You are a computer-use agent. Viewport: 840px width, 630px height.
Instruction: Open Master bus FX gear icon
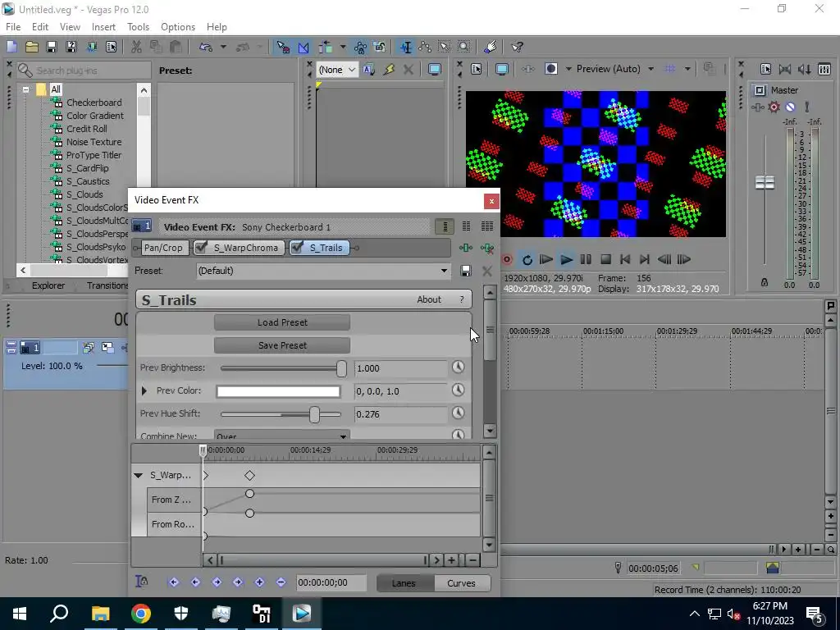774,107
